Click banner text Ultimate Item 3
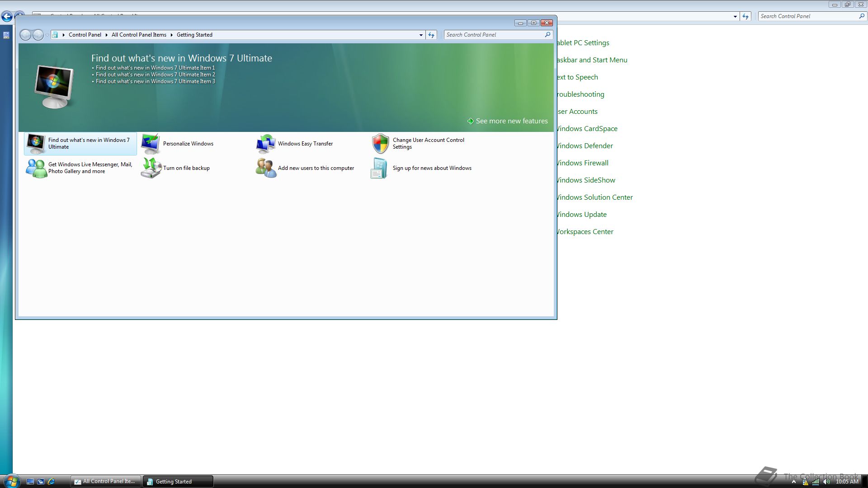This screenshot has height=488, width=868. click(x=155, y=81)
